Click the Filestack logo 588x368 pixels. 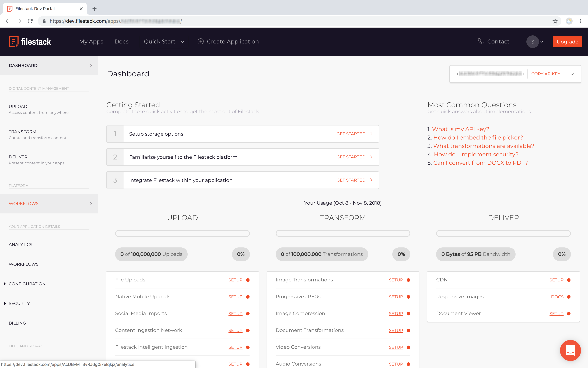coord(30,42)
